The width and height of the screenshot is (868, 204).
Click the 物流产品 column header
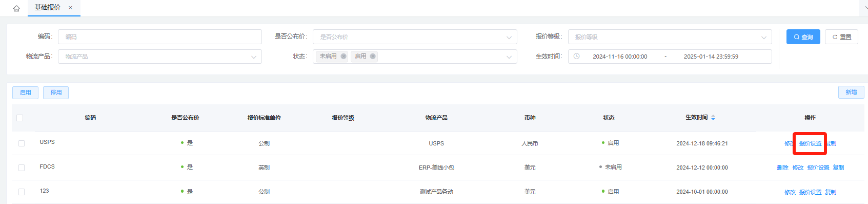(x=436, y=118)
